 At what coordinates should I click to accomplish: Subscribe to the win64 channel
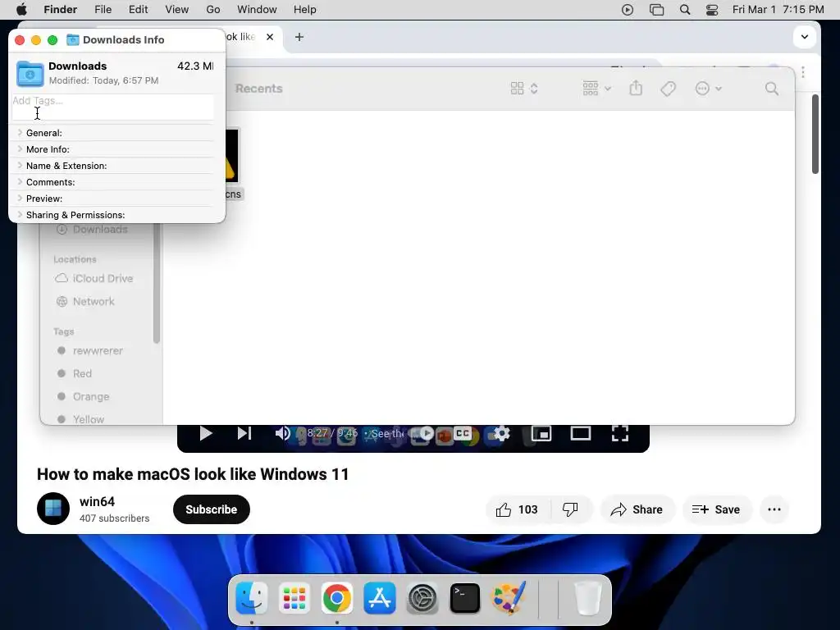point(212,509)
